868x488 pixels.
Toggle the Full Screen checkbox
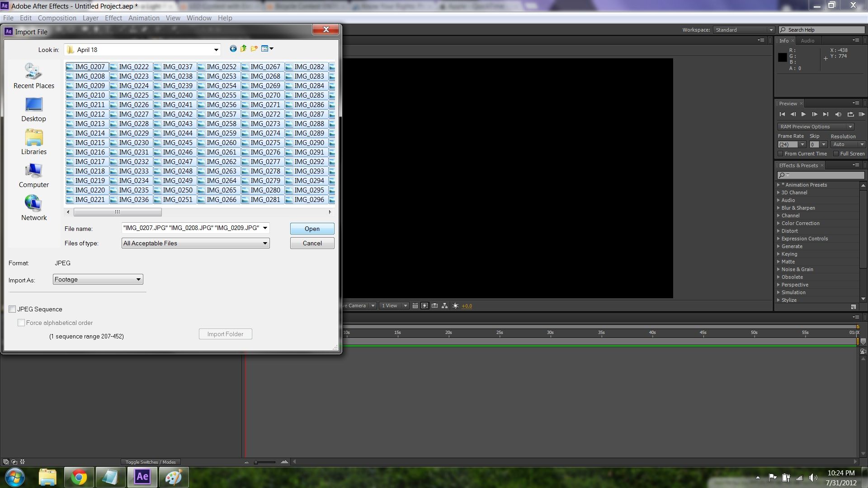click(x=836, y=154)
